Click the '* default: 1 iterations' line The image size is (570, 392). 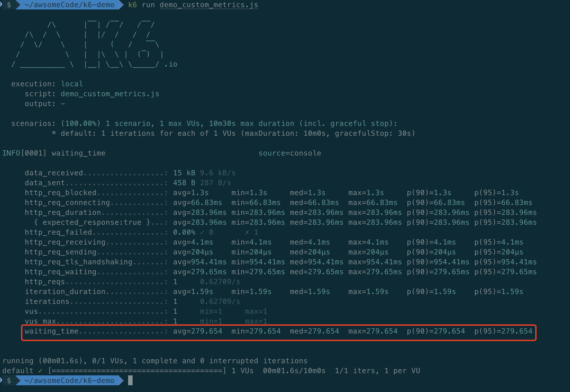pos(233,133)
